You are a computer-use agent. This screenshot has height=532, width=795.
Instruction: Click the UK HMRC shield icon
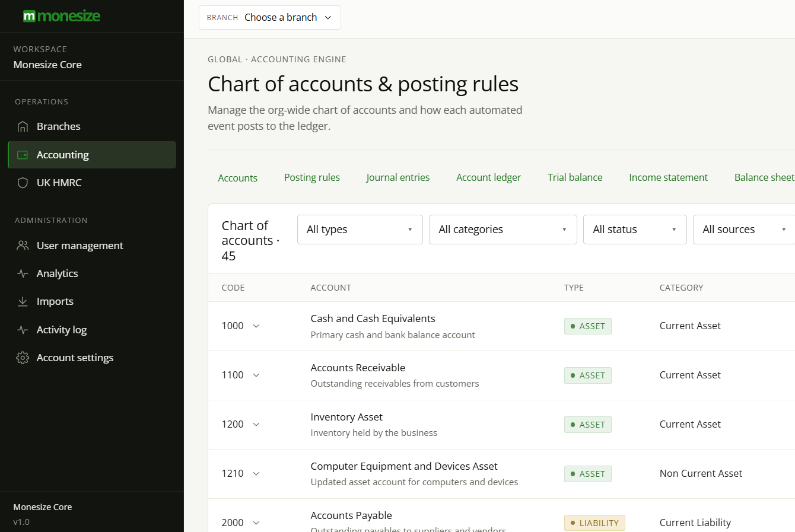point(23,183)
